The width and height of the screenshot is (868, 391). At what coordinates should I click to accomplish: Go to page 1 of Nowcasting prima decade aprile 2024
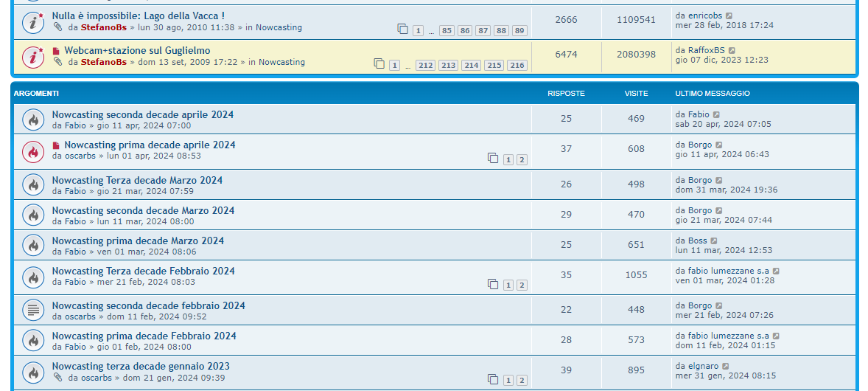pyautogui.click(x=508, y=159)
